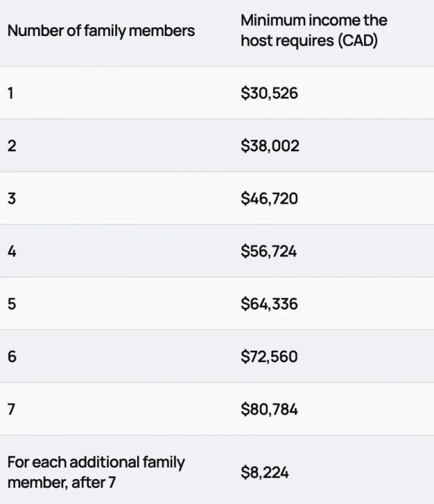Select the $8,224 additional member amount
Image resolution: width=434 pixels, height=504 pixels.
pos(264,472)
